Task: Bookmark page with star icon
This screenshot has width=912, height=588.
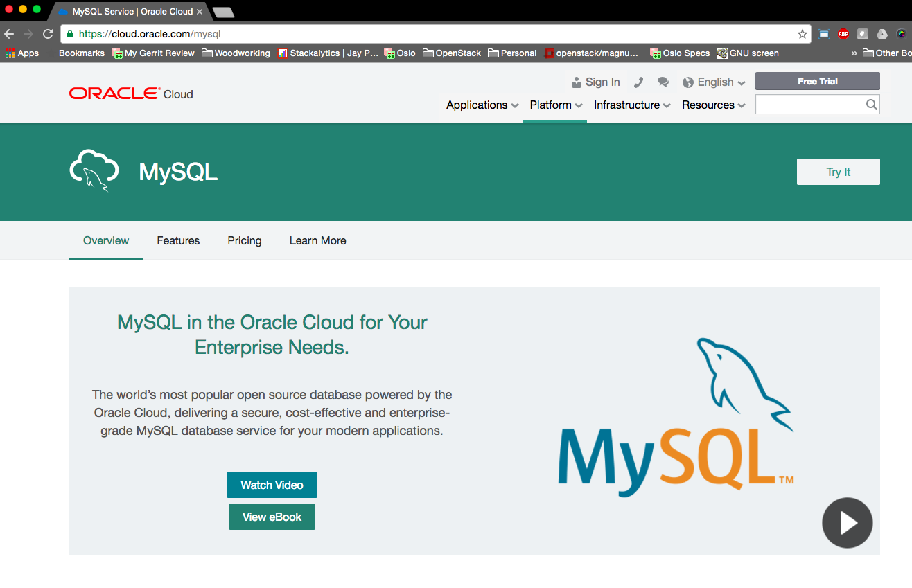Action: [x=803, y=34]
